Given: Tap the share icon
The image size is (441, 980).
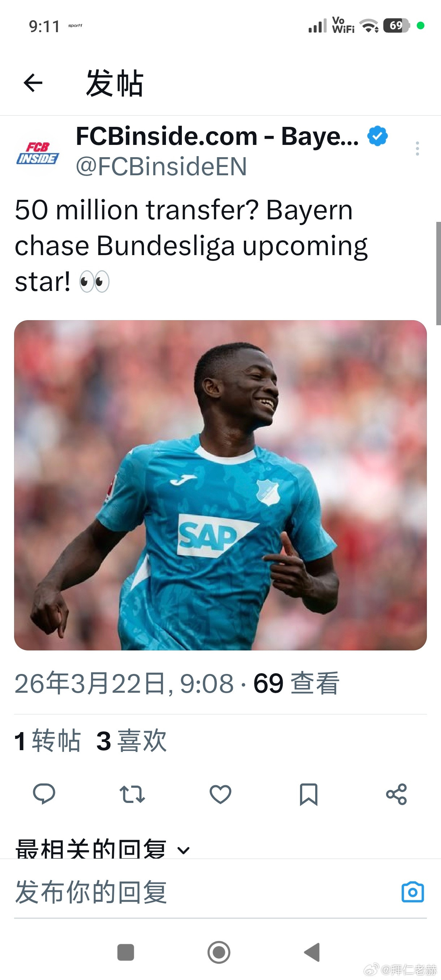Looking at the screenshot, I should click(397, 794).
